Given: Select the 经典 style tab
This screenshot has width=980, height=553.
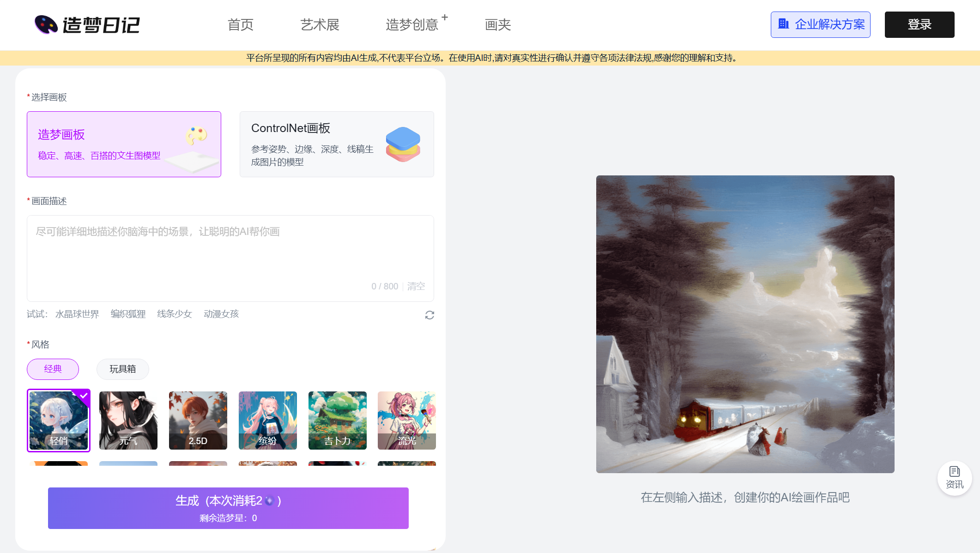Looking at the screenshot, I should pyautogui.click(x=53, y=369).
